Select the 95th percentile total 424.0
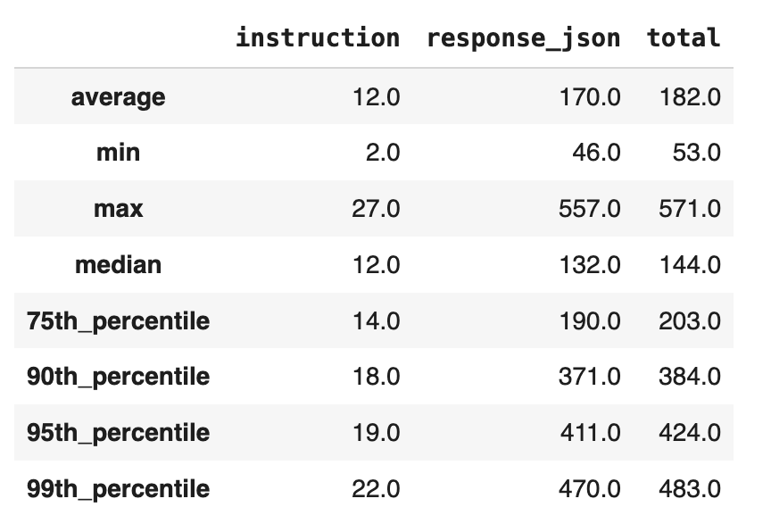 690,433
